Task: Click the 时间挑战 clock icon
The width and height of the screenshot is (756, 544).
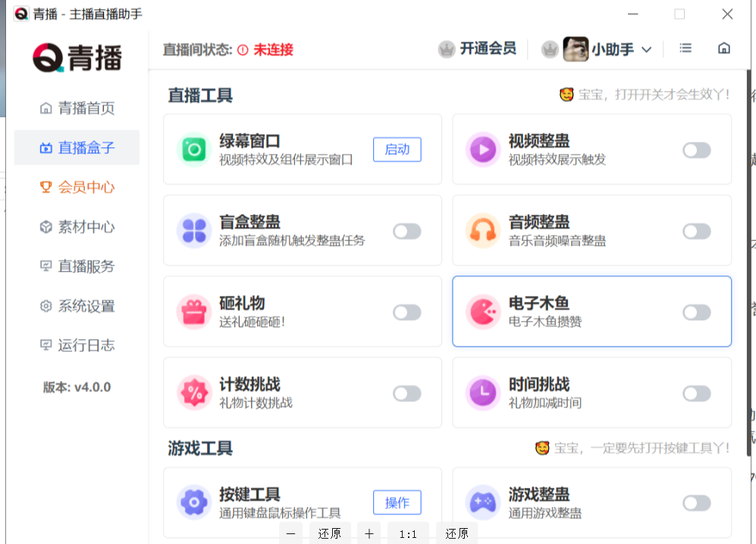Action: click(483, 393)
